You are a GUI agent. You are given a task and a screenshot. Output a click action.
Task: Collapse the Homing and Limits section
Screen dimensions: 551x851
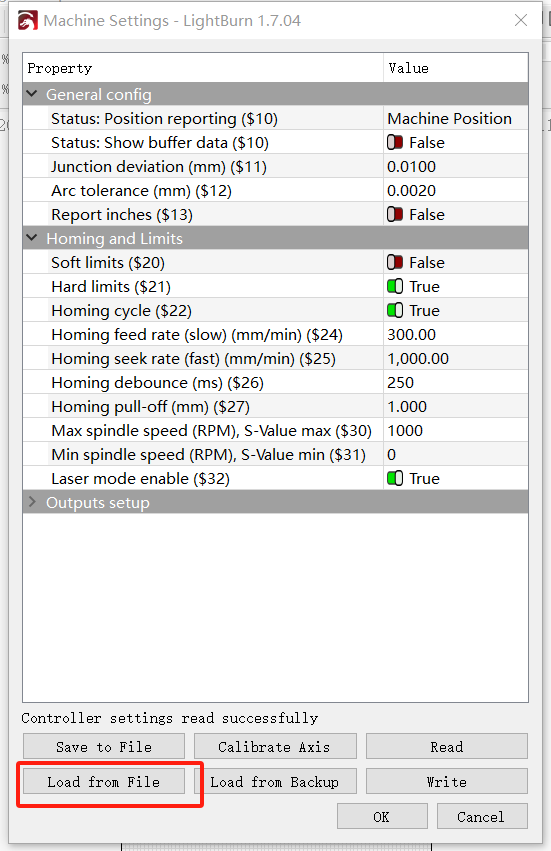coord(32,238)
